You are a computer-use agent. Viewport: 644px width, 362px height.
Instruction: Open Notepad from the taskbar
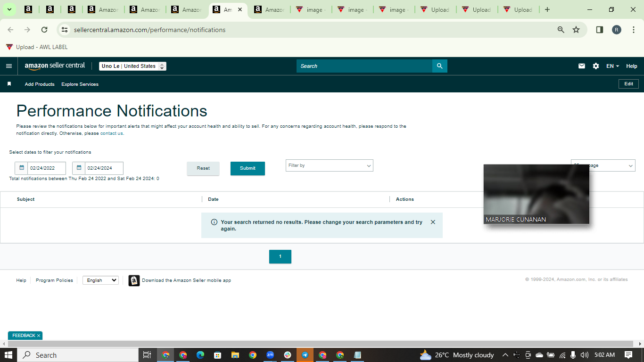[357, 355]
